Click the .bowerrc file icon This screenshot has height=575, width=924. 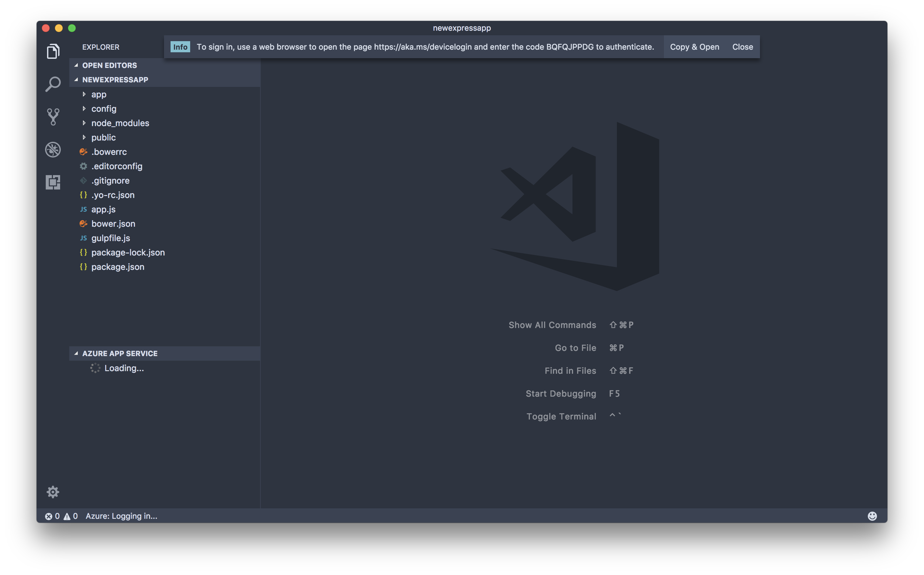click(x=83, y=152)
